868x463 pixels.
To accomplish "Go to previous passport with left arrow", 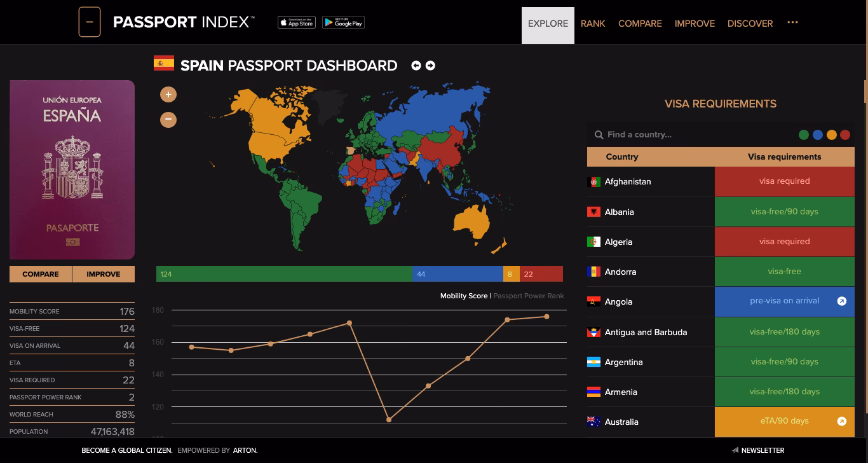I will [416, 66].
